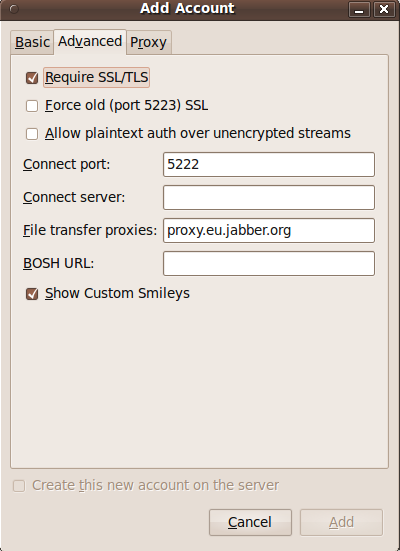Viewport: 400px width, 551px height.
Task: Switch to the Basic tab
Action: [x=32, y=43]
